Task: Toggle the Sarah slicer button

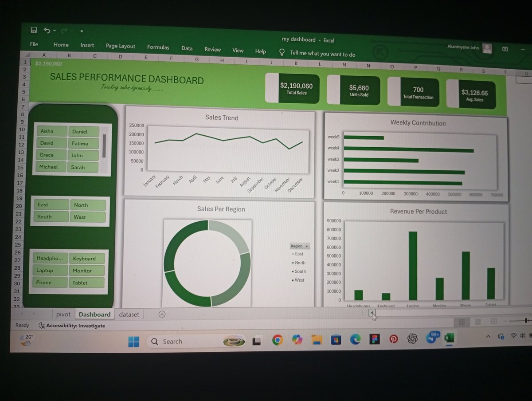Action: click(83, 168)
